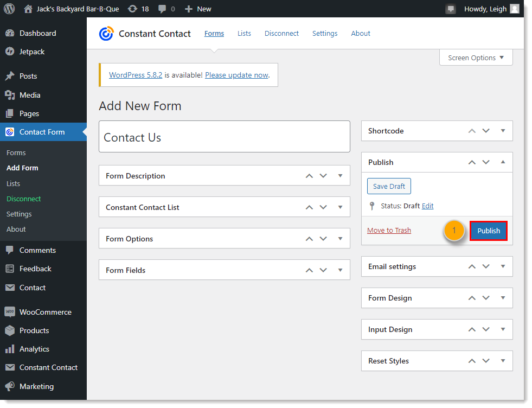Image resolution: width=532 pixels, height=408 pixels.
Task: Click the Pages icon in sidebar
Action: 10,113
